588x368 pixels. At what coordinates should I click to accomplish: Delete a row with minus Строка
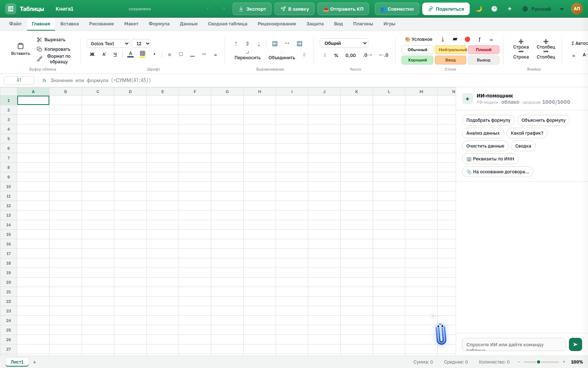(x=521, y=55)
